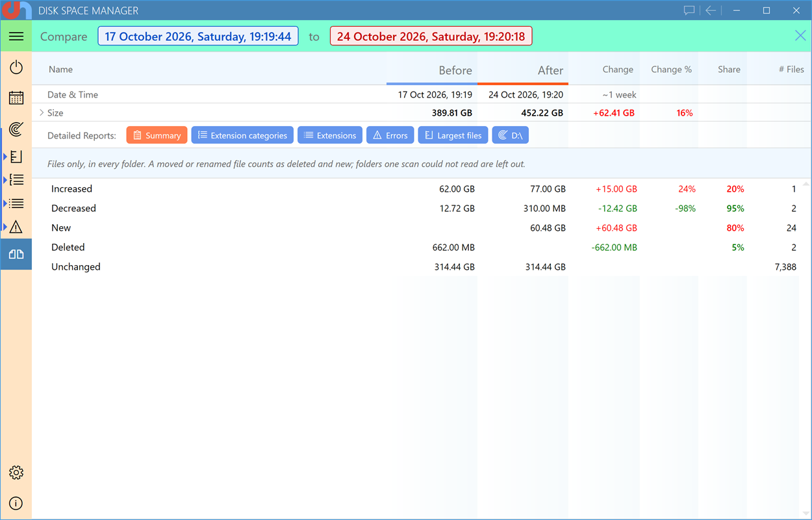812x520 pixels.
Task: Pick the before date 17 October 2026
Action: click(x=198, y=36)
